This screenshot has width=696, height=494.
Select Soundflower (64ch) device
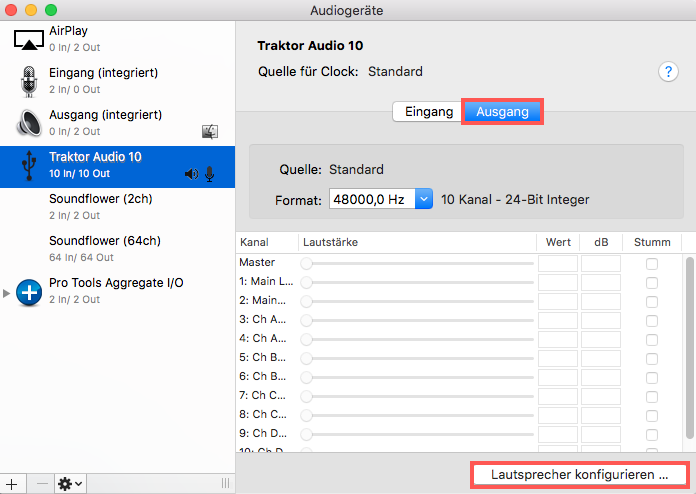(x=117, y=249)
